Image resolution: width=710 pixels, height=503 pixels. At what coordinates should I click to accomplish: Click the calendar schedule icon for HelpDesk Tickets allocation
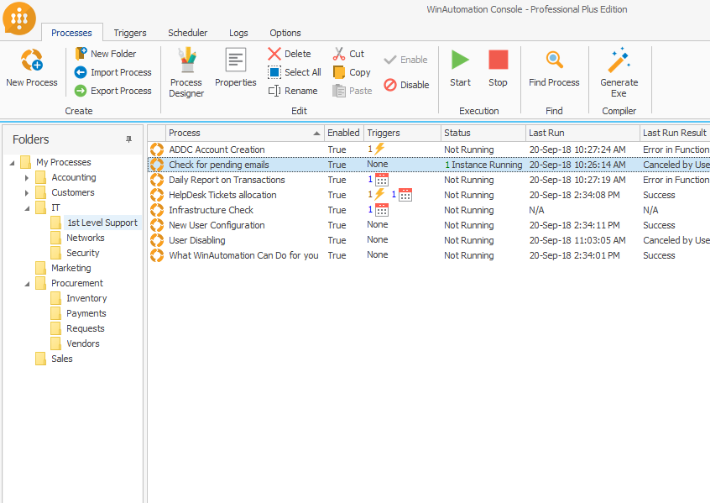point(405,195)
